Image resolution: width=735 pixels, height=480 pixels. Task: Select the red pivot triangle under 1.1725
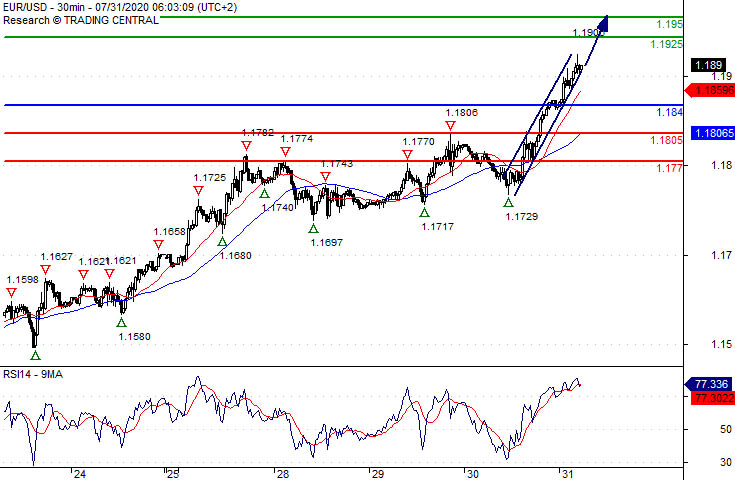[x=198, y=191]
